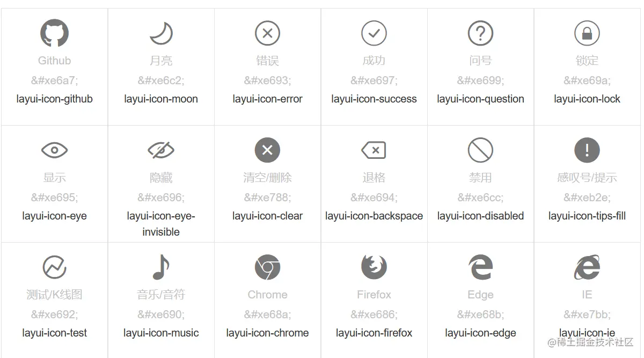Select the layui-icon-tips-fill class text

click(x=587, y=216)
